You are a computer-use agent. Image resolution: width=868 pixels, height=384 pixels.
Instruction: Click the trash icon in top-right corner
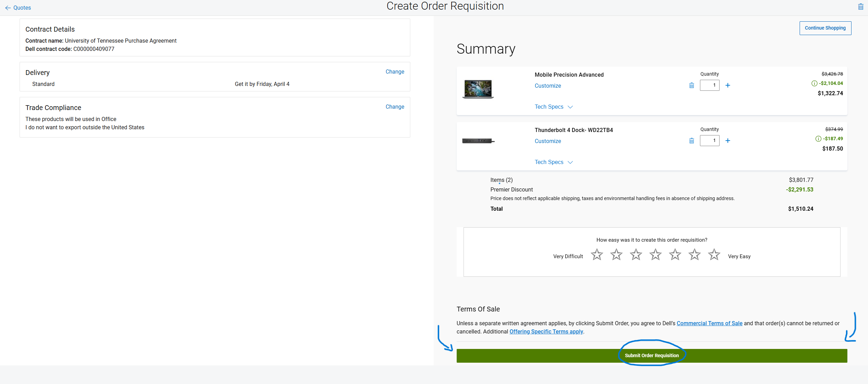click(860, 7)
